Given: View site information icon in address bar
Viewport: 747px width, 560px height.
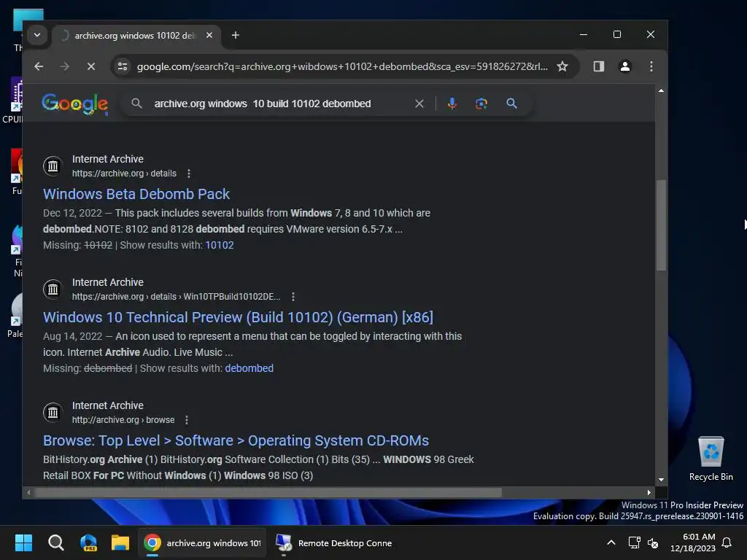Looking at the screenshot, I should pos(123,66).
